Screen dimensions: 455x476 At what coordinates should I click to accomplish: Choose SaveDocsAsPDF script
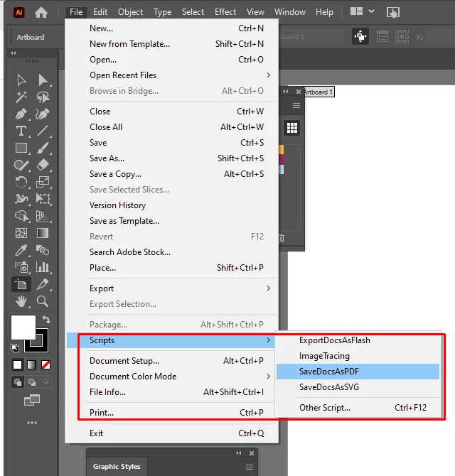358,372
